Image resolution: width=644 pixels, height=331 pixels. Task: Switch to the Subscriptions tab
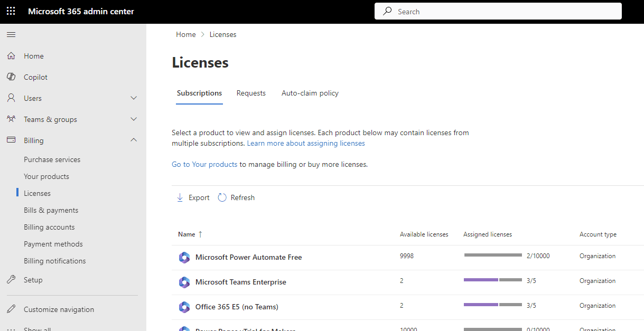pyautogui.click(x=199, y=93)
